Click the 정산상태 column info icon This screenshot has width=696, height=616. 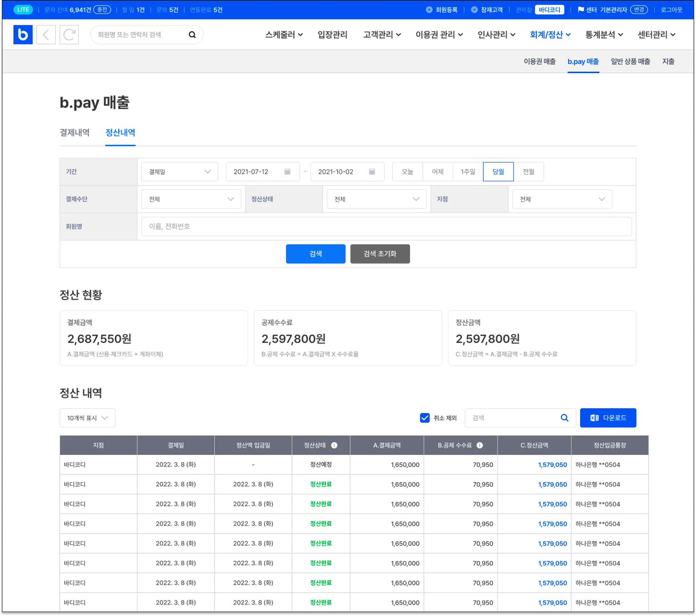click(334, 445)
